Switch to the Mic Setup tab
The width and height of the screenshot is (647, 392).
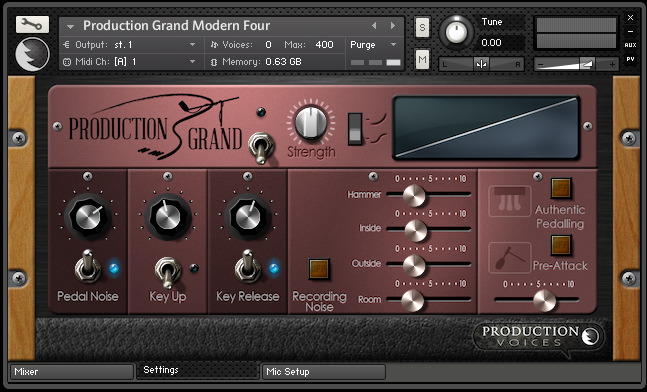coord(324,372)
